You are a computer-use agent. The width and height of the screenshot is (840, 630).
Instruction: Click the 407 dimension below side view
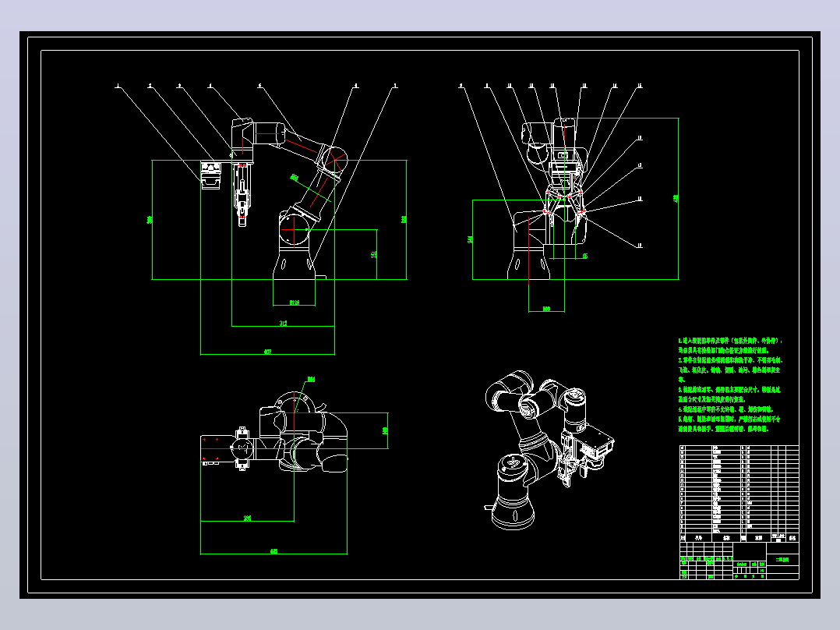pyautogui.click(x=267, y=352)
